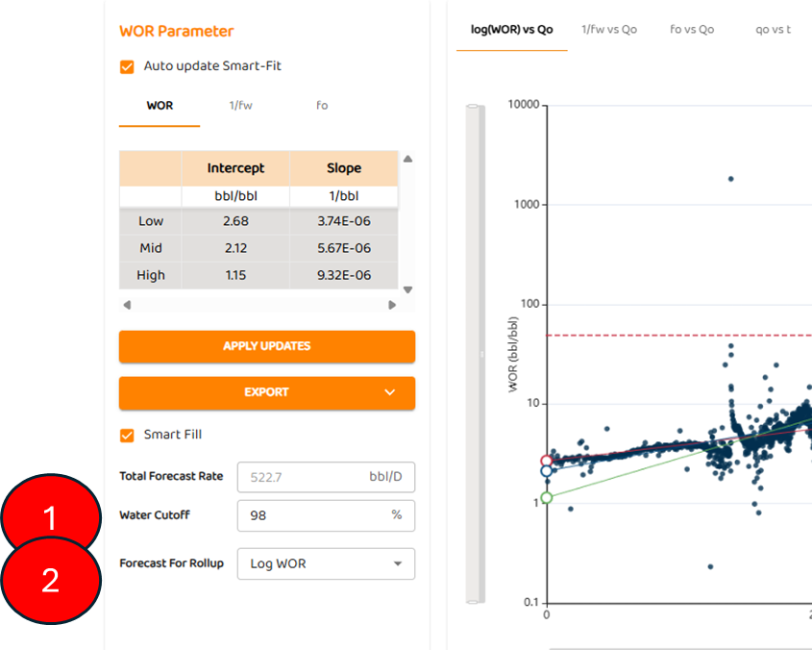Open the 1/fw vs Qo chart tab
Viewport: 812px width, 650px height.
coord(609,30)
